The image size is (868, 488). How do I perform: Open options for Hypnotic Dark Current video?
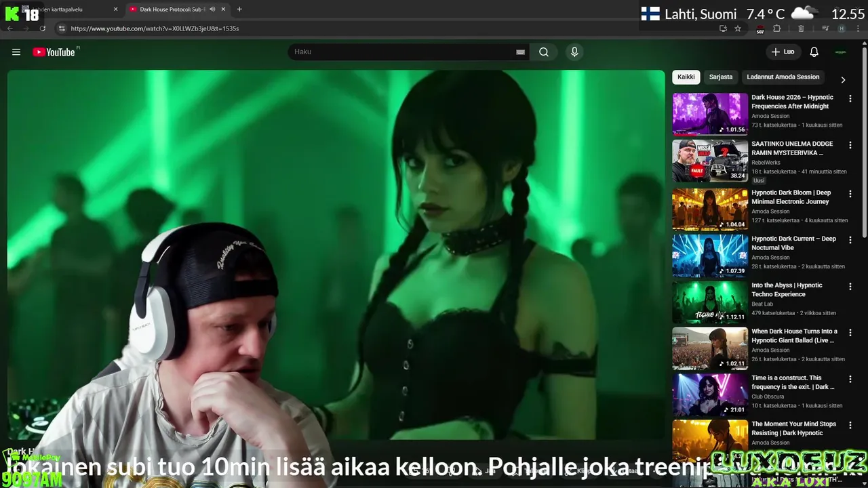point(850,240)
